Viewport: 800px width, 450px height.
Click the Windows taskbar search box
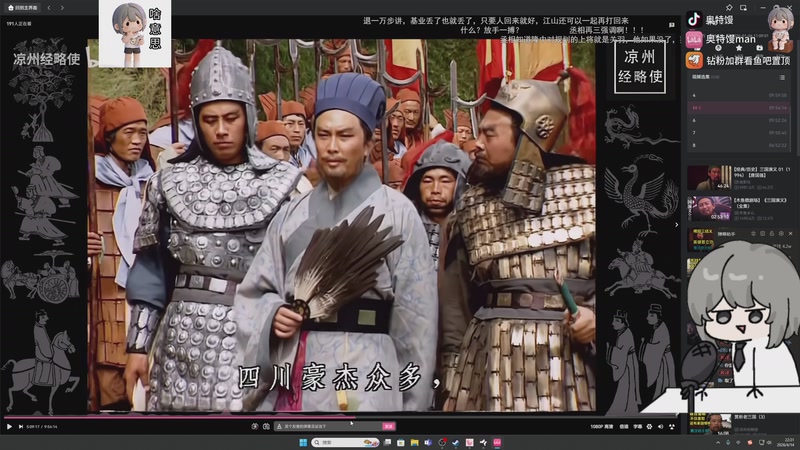(345, 442)
